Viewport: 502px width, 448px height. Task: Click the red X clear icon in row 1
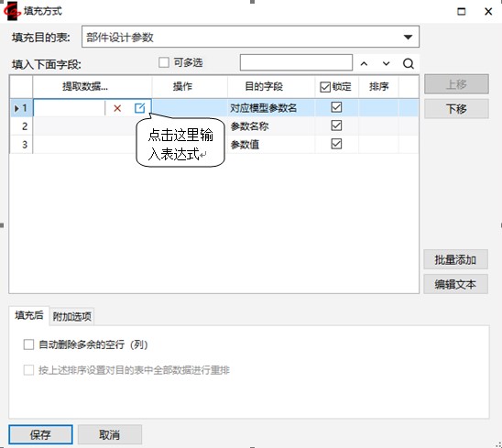tap(117, 108)
